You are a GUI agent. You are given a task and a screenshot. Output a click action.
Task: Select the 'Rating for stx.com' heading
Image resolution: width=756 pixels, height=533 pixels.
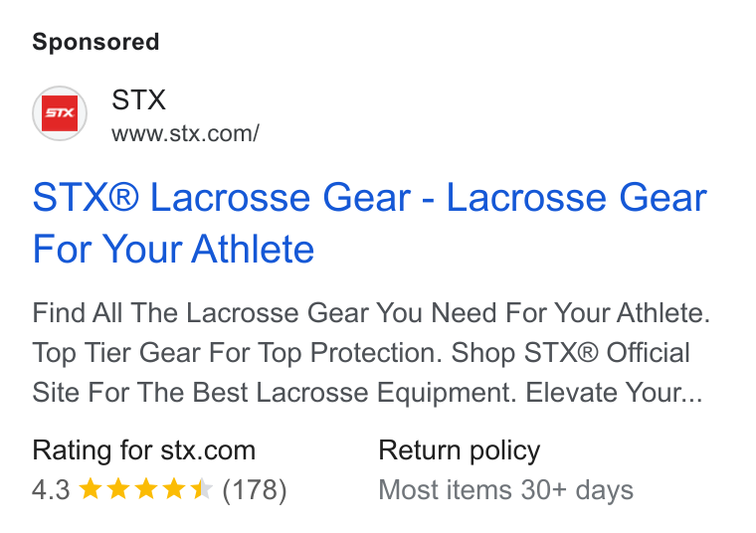[143, 450]
